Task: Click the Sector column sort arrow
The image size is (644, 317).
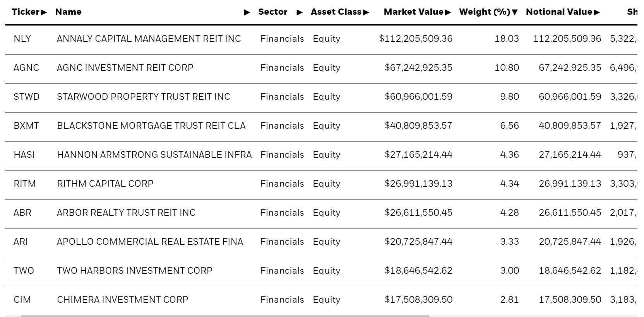Action: 300,12
